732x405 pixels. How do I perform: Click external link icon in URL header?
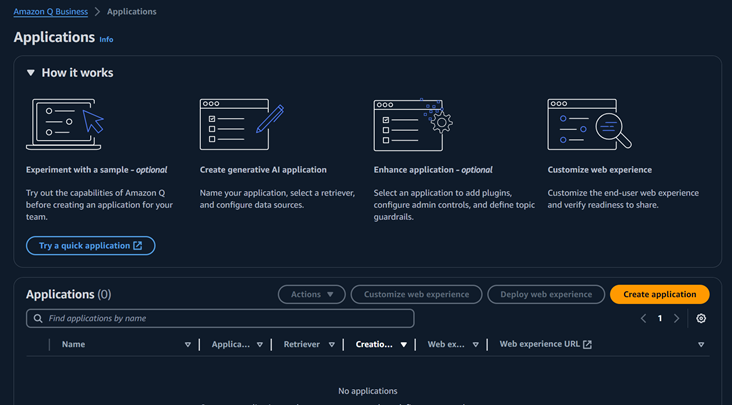click(587, 344)
